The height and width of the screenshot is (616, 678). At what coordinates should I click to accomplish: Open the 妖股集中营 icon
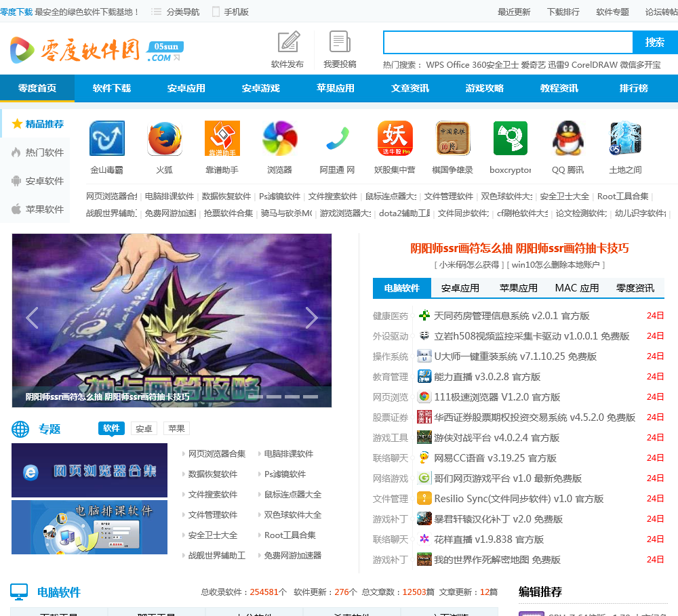coord(395,138)
